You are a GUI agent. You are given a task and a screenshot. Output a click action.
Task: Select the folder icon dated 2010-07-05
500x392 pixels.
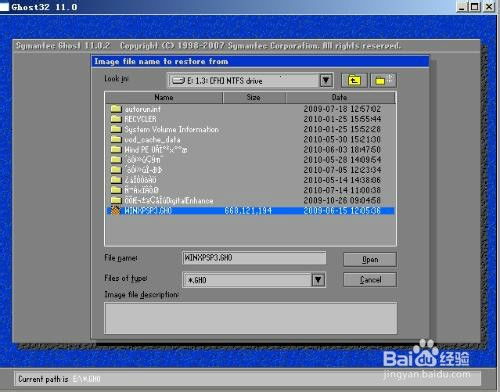click(116, 170)
